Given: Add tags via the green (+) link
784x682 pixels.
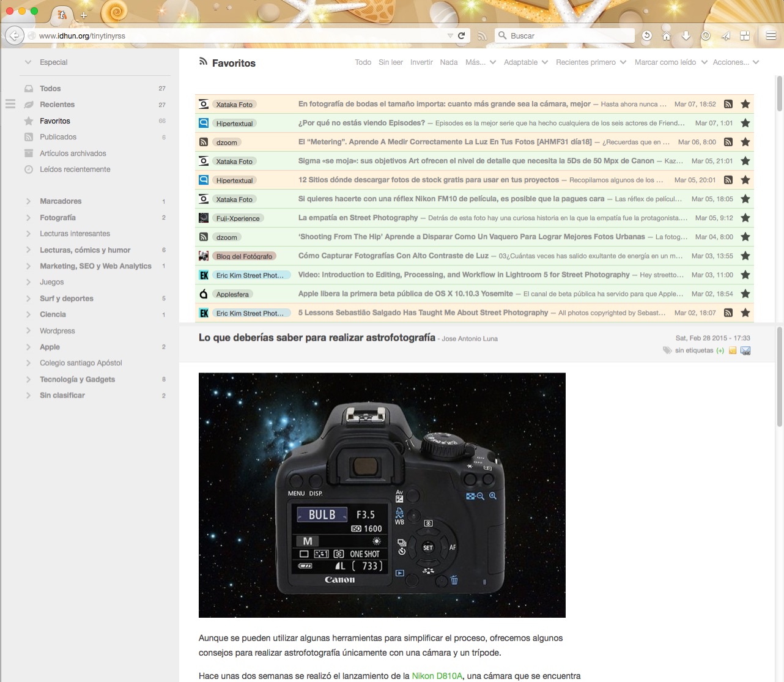Looking at the screenshot, I should (x=720, y=350).
